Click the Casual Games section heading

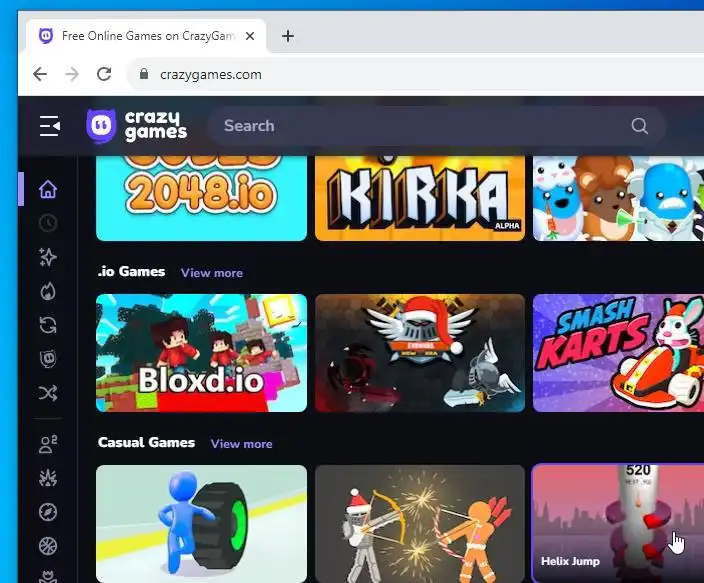pyautogui.click(x=146, y=442)
